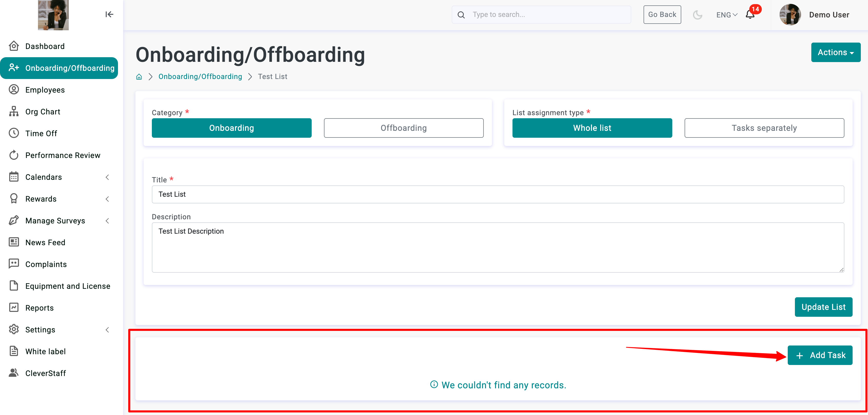This screenshot has height=415, width=868.
Task: Click the Manage Surveys pen icon
Action: click(14, 220)
